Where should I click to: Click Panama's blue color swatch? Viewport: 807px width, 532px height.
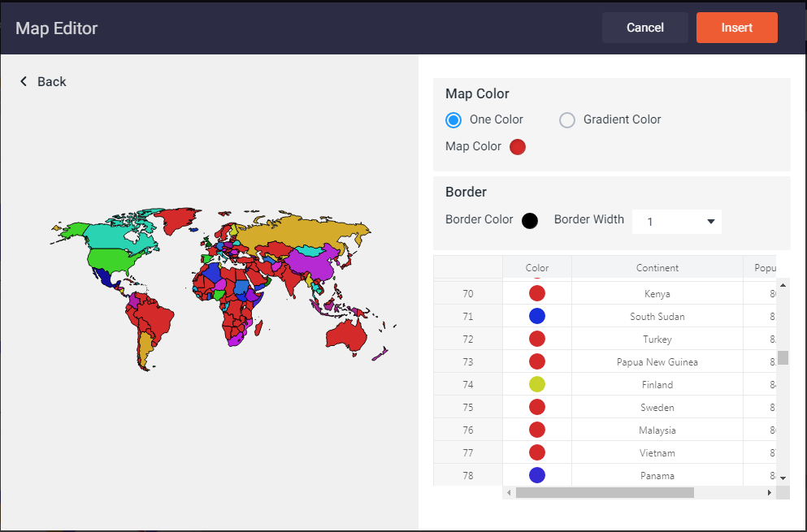pyautogui.click(x=537, y=475)
